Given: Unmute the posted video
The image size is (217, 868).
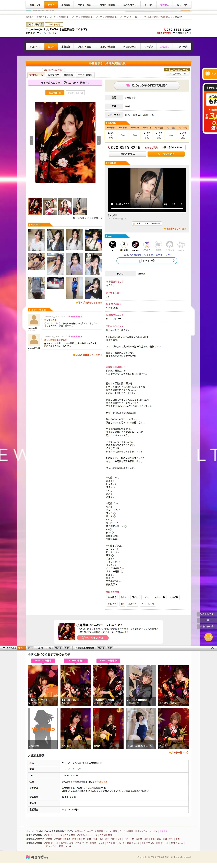Looking at the screenshot, I should [x=165, y=204].
